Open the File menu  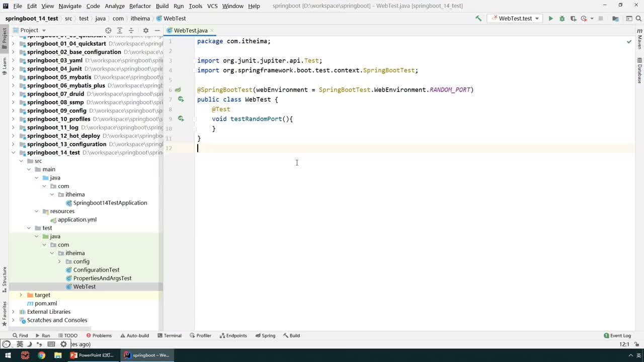pyautogui.click(x=18, y=6)
